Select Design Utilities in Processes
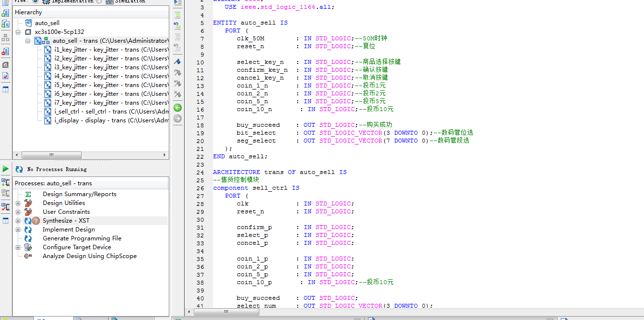This screenshot has width=644, height=320. click(63, 203)
